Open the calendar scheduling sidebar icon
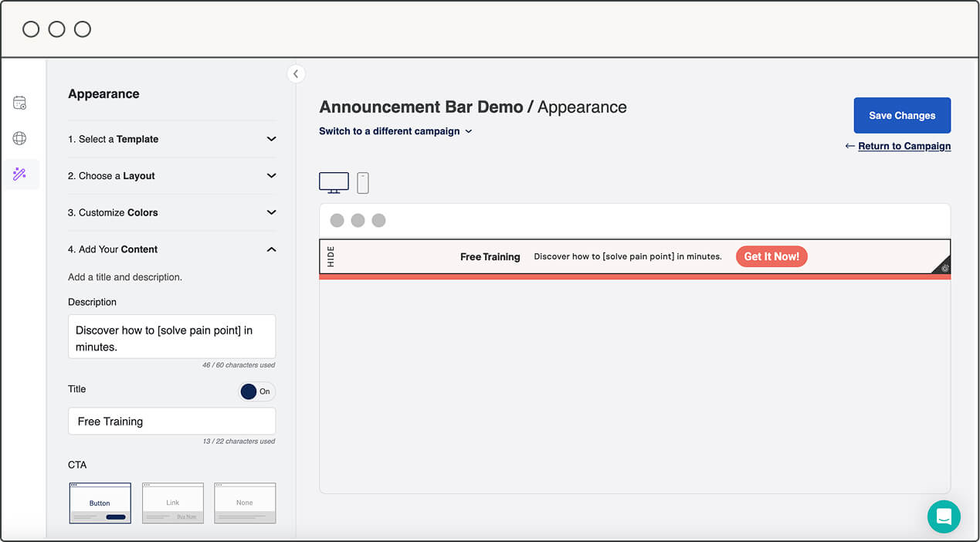The image size is (980, 542). [20, 103]
